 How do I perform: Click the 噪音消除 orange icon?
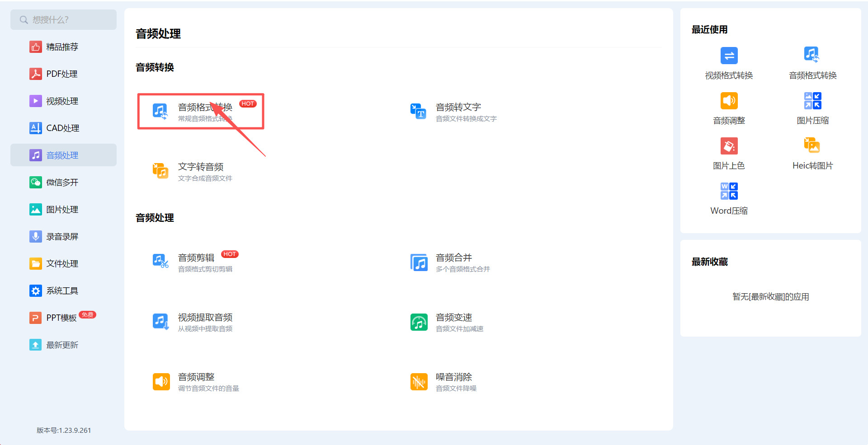tap(419, 382)
